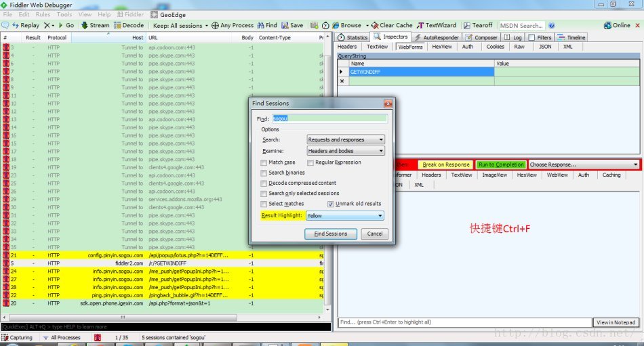The image size is (644, 346).
Task: Click the Replay toolbar icon
Action: tap(16, 26)
